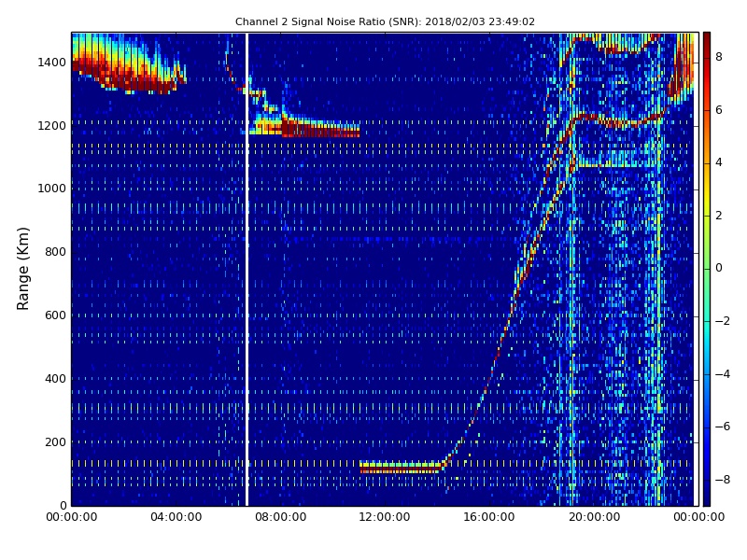The image size is (747, 560).
Task: Select the 1000 tick on the range axis
Action: tap(51, 189)
